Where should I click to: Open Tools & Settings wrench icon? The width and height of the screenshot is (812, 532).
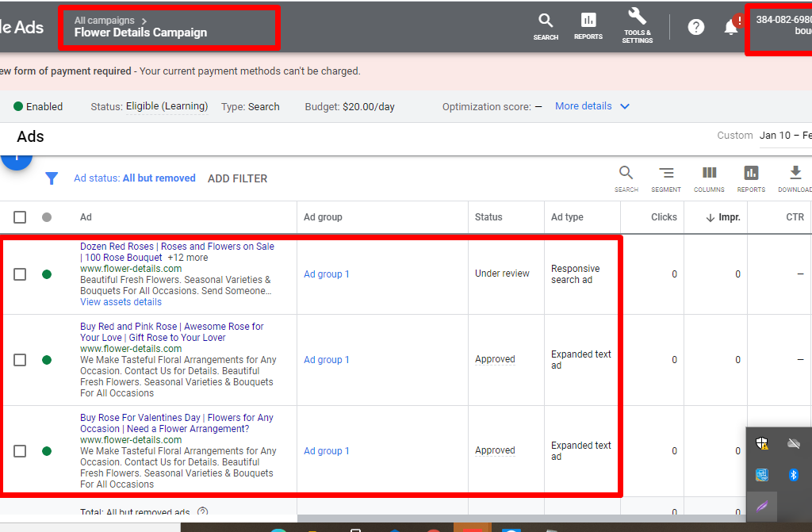pyautogui.click(x=637, y=17)
